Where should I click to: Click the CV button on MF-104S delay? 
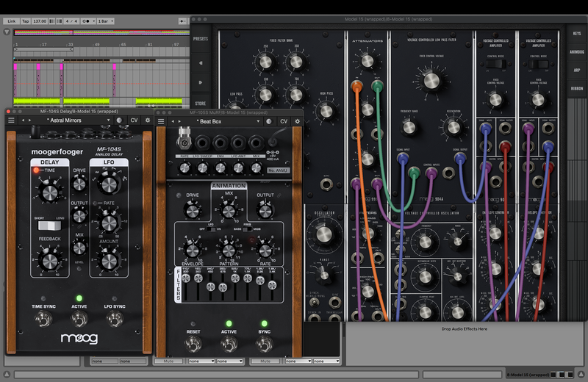(x=134, y=120)
